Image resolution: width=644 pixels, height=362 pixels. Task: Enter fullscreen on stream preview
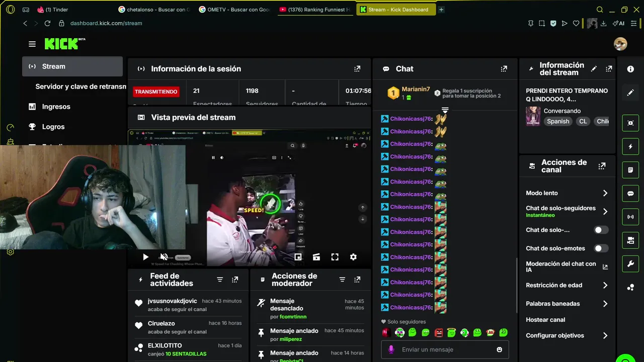pyautogui.click(x=335, y=257)
